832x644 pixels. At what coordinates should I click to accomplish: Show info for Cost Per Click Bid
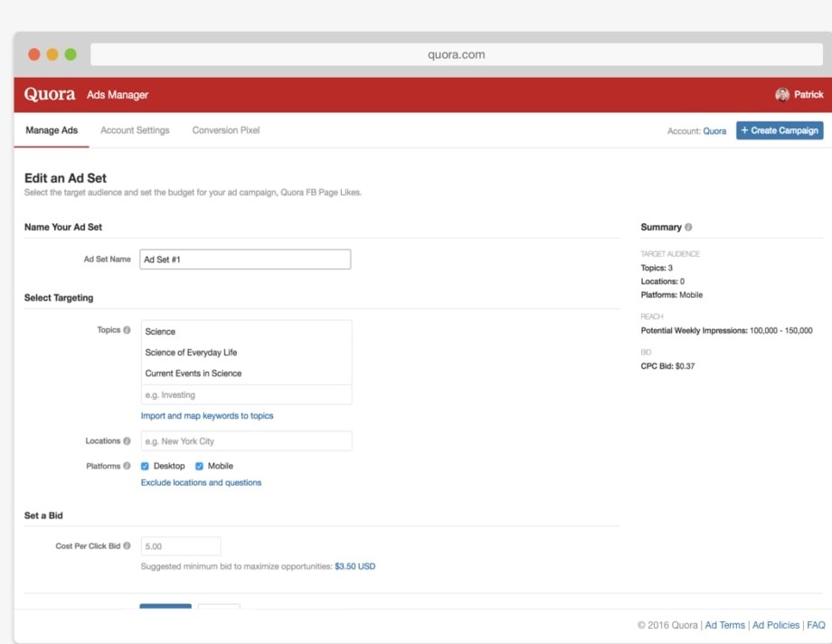click(127, 545)
